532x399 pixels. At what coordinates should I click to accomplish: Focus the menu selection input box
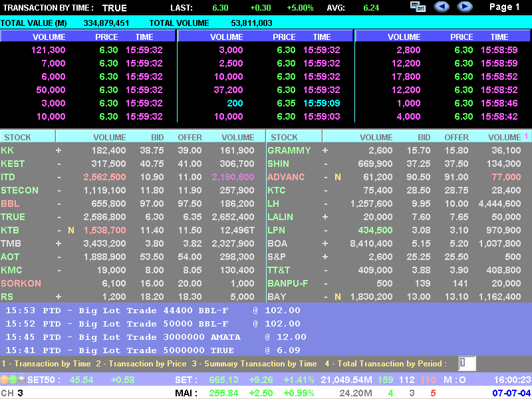pos(467,363)
